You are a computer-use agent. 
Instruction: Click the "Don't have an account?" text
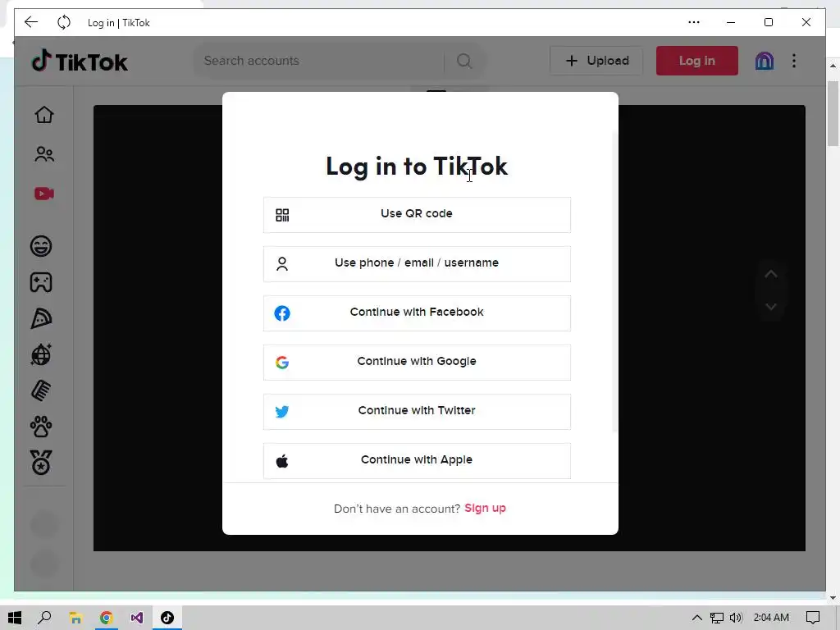click(x=397, y=509)
